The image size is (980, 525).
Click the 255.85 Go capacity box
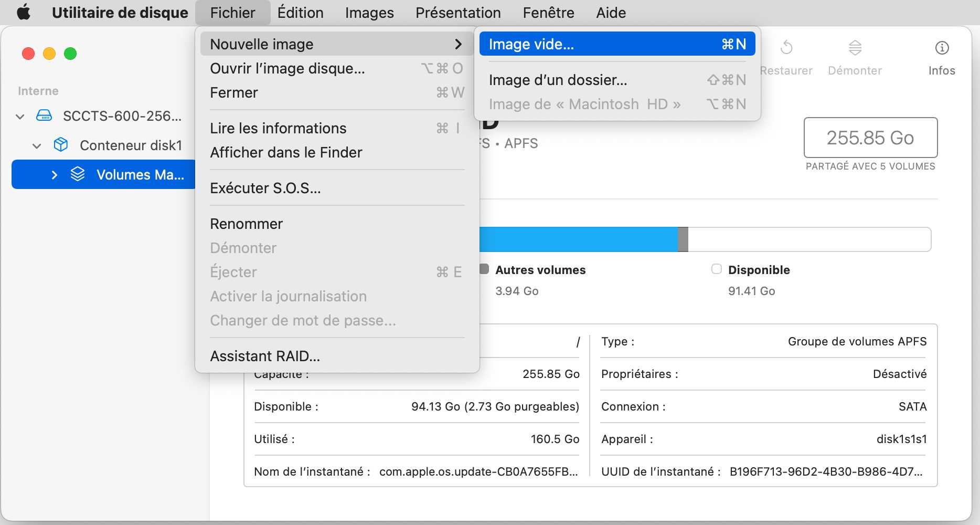coord(870,138)
